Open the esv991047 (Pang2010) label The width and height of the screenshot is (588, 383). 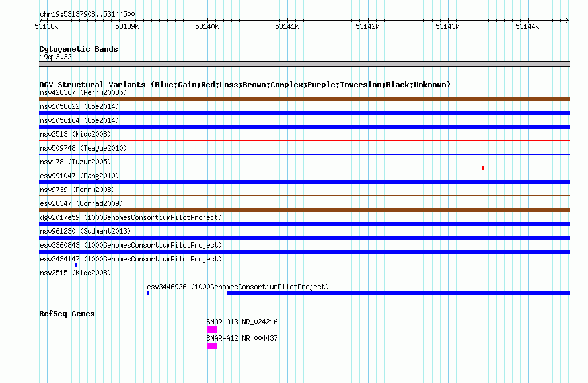click(x=79, y=176)
